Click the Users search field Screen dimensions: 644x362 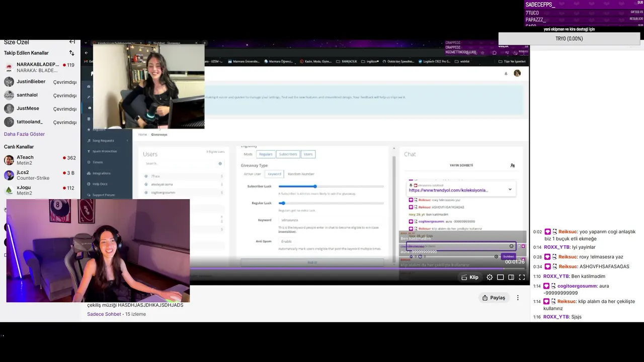183,163
